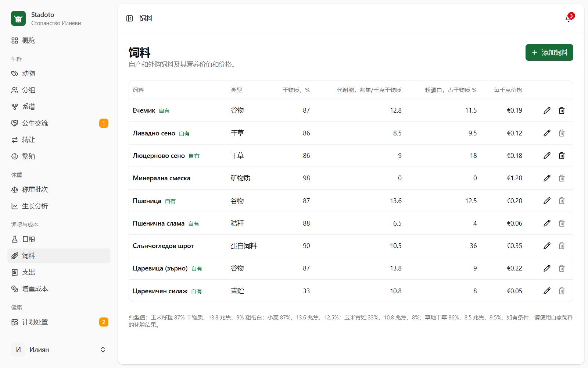This screenshot has height=368, width=588.
Task: Click the 添加饲料 add feed button
Action: tap(549, 53)
